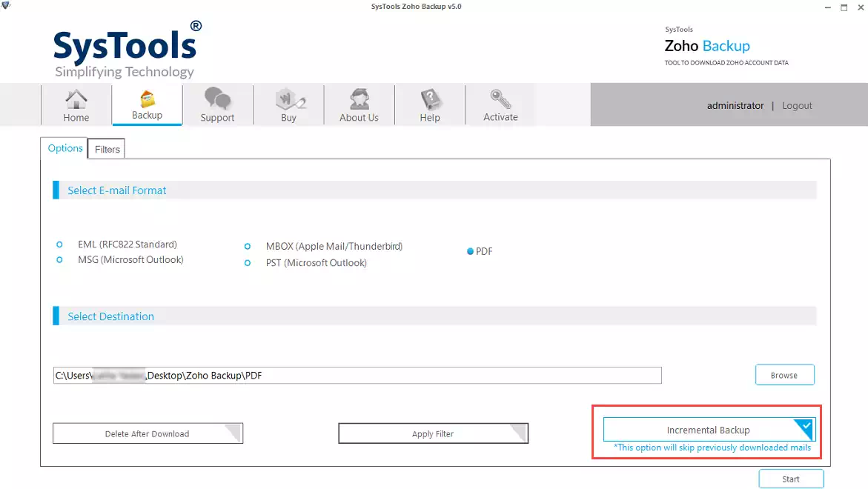Image resolution: width=868 pixels, height=489 pixels.
Task: Switch to the Options tab
Action: [64, 148]
